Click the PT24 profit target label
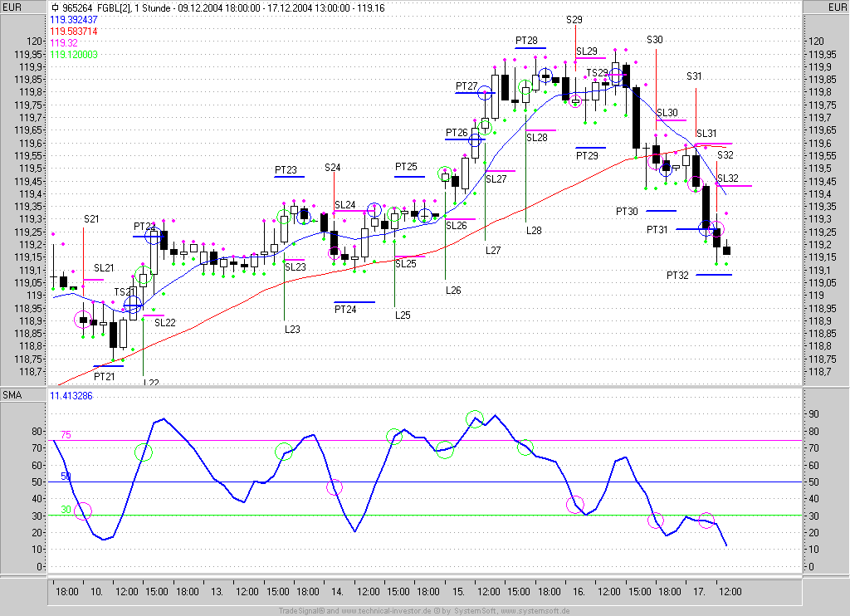 pyautogui.click(x=345, y=309)
